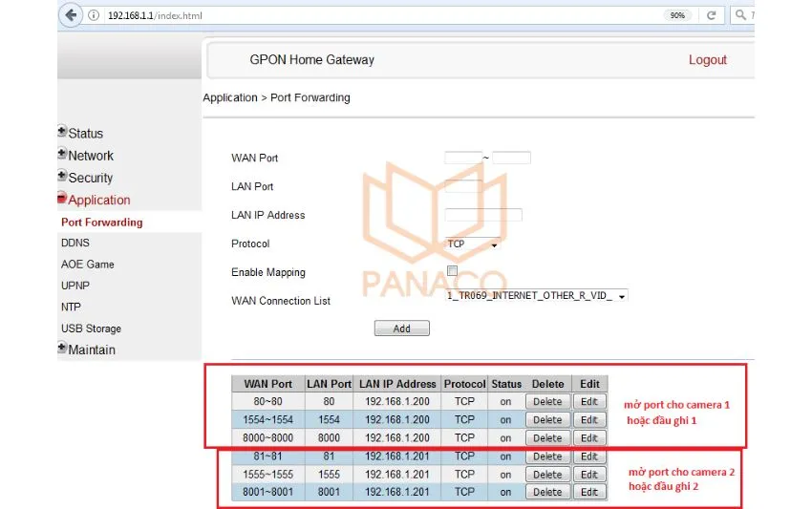Open the AOE Game page
The width and height of the screenshot is (812, 509).
pos(88,265)
